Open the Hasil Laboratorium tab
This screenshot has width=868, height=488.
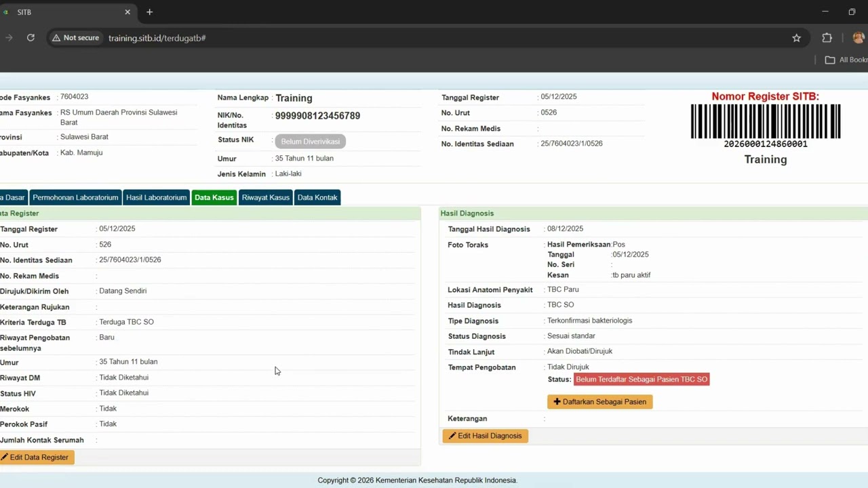[156, 197]
